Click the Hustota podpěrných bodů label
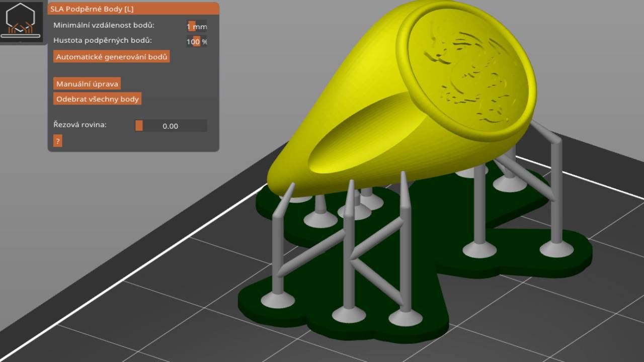644x362 pixels. coord(103,40)
